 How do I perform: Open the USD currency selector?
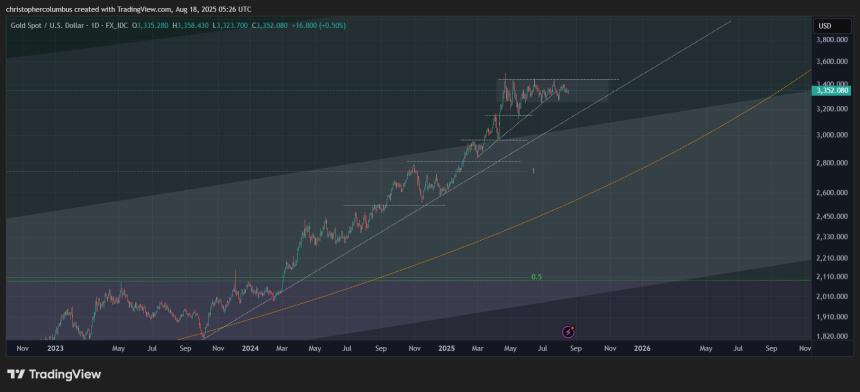831,26
